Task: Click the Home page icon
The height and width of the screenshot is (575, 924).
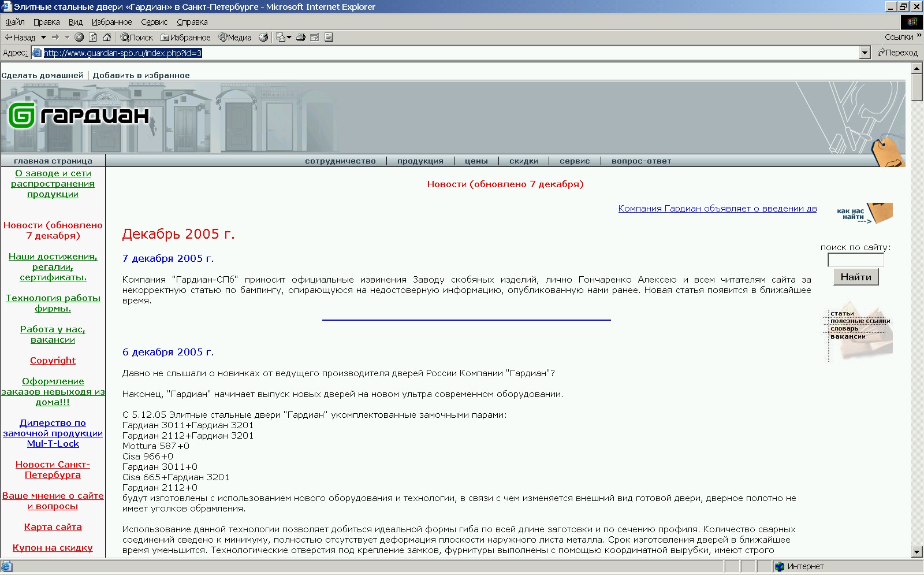Action: [107, 37]
